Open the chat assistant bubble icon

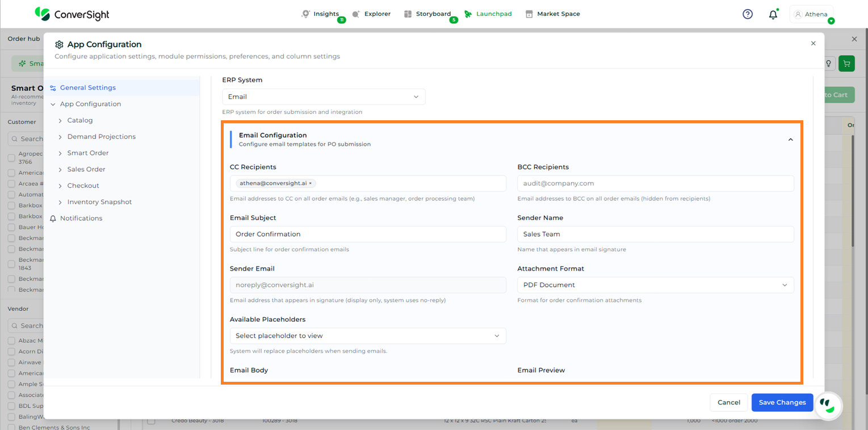pos(828,405)
